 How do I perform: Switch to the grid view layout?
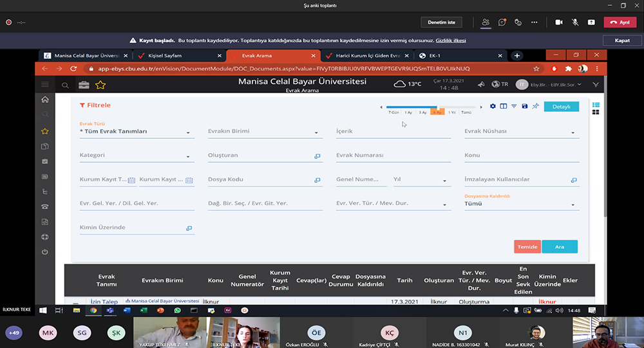click(x=596, y=113)
